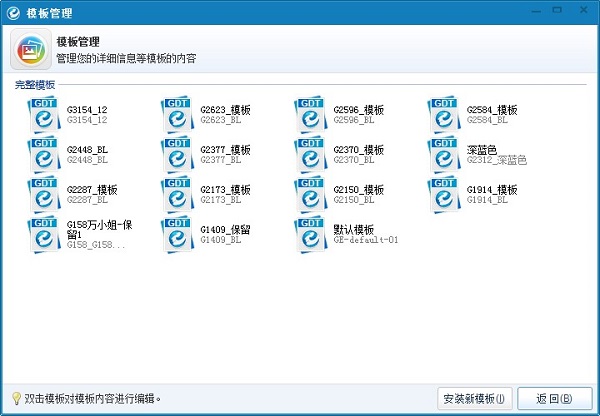The image size is (600, 416).
Task: Click the G1409_BL subtitle text
Action: (x=221, y=240)
